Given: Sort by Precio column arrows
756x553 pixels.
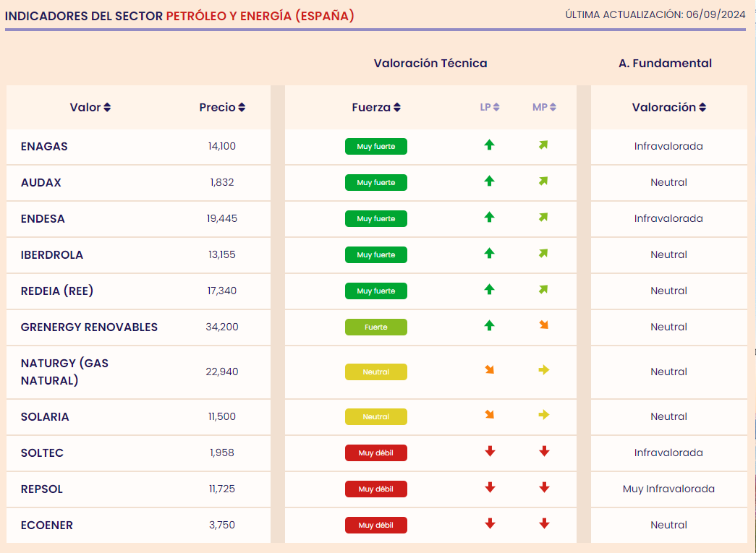Looking at the screenshot, I should pos(242,108).
